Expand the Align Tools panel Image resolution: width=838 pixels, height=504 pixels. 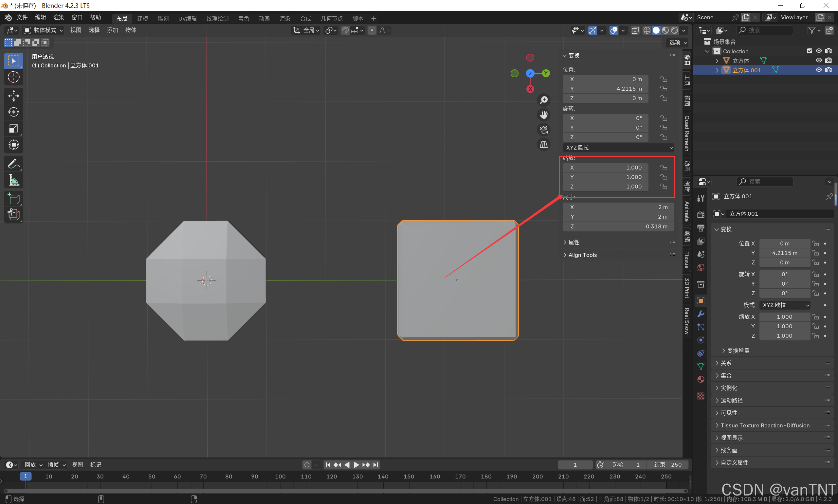click(x=582, y=255)
